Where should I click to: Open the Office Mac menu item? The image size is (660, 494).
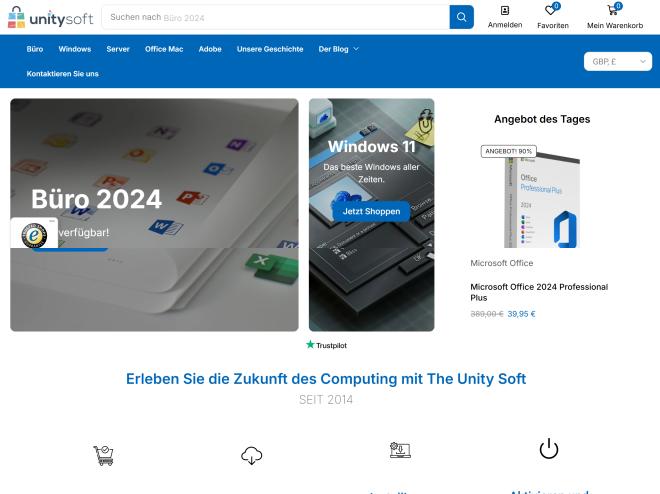click(x=164, y=49)
